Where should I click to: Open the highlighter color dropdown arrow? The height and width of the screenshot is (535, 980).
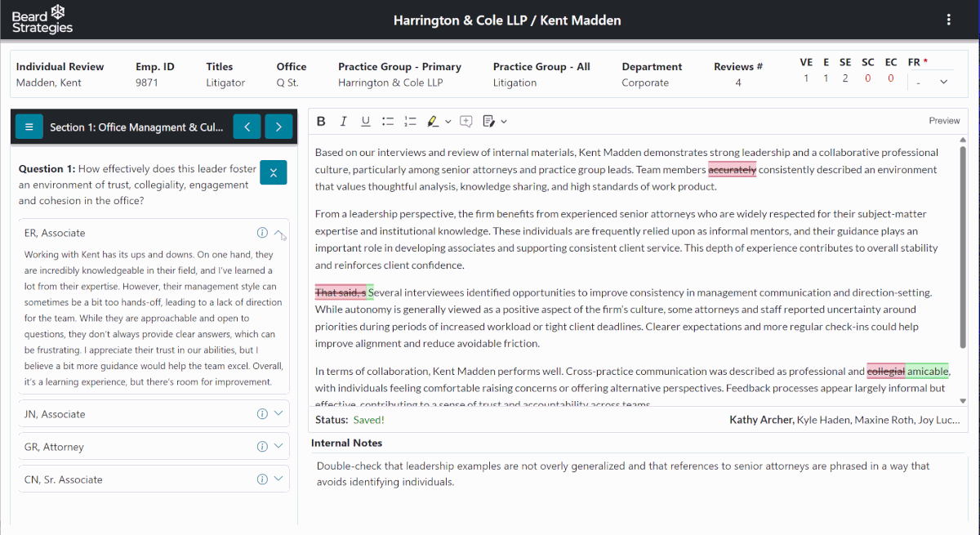click(x=448, y=122)
